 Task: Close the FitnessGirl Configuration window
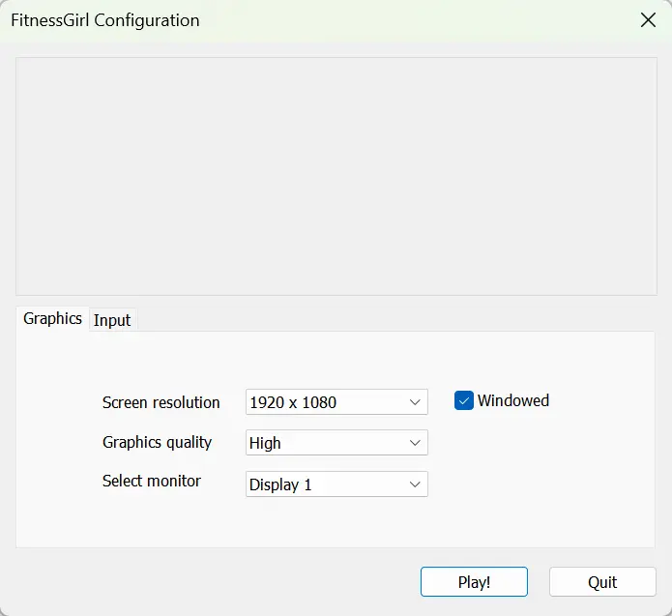coord(649,20)
